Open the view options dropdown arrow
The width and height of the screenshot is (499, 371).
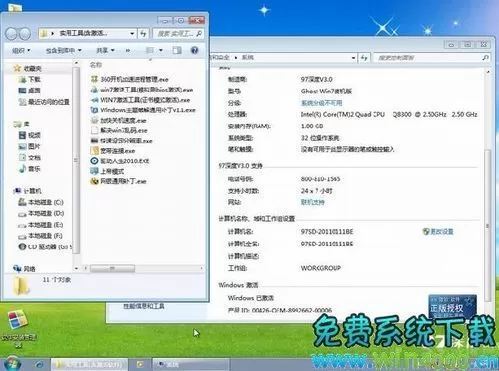coord(161,50)
